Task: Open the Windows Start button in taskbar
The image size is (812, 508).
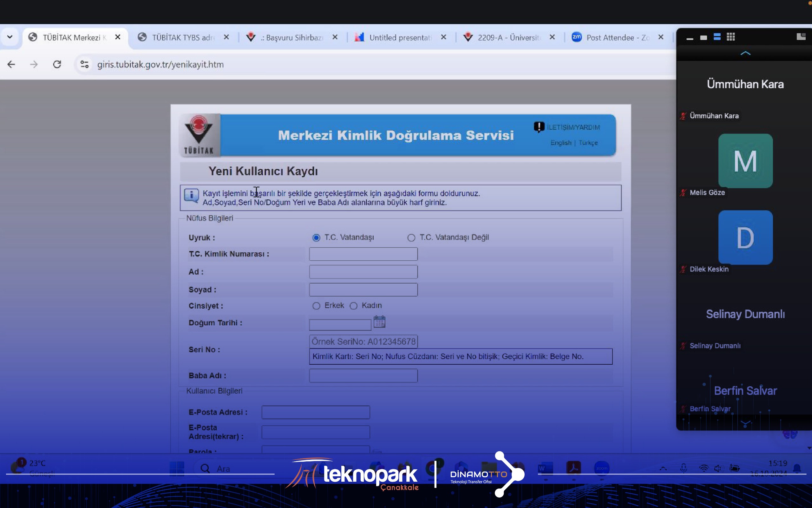Action: 177,468
